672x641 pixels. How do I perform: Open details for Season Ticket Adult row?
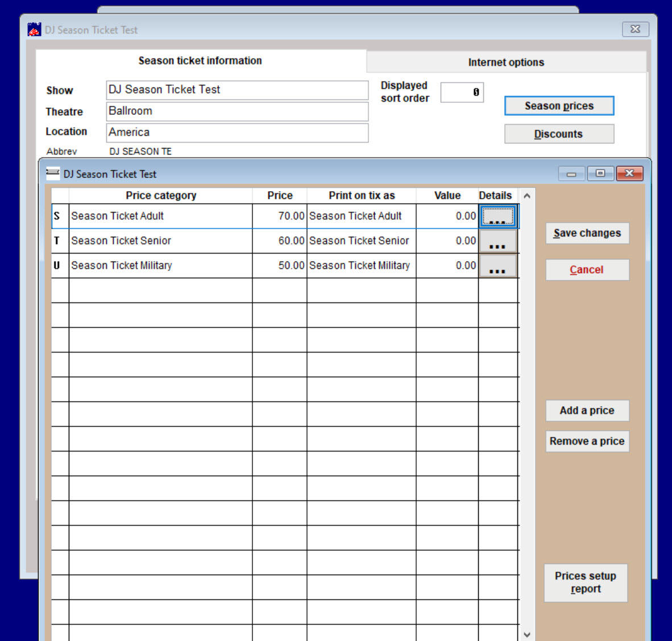tap(497, 216)
